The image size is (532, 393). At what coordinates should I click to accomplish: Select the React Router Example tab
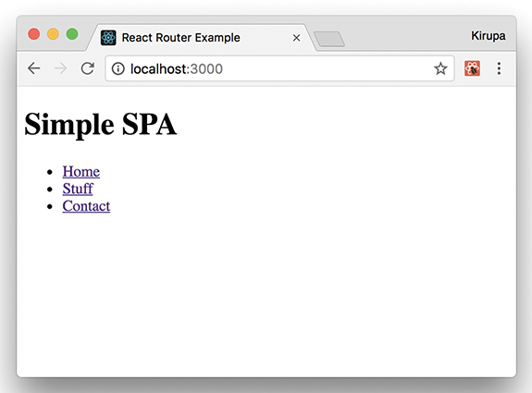coord(200,38)
